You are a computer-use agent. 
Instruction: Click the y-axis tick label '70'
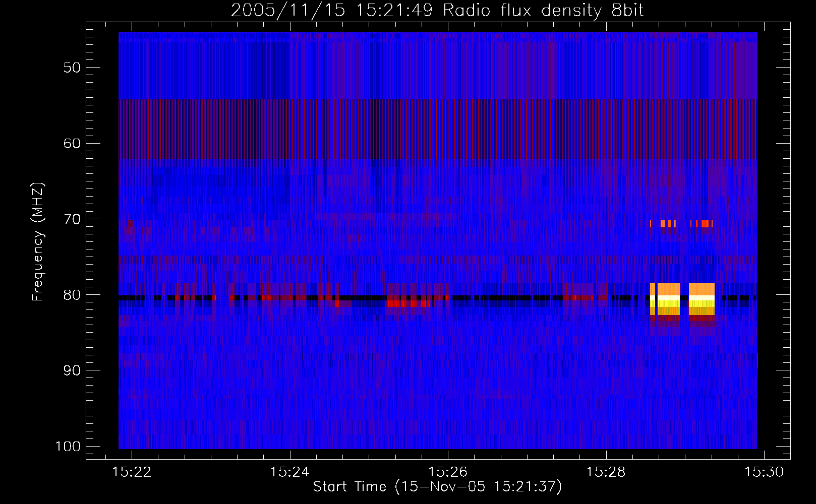[x=72, y=219]
